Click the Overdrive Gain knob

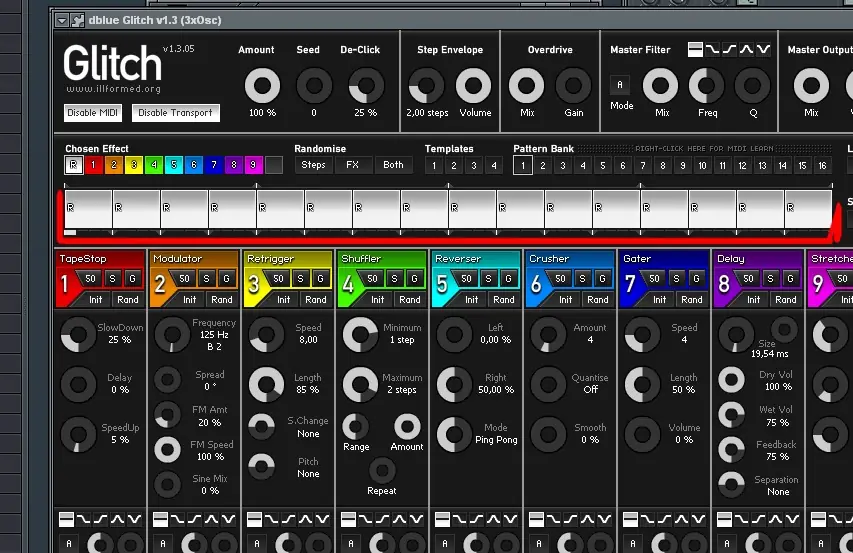pos(573,86)
